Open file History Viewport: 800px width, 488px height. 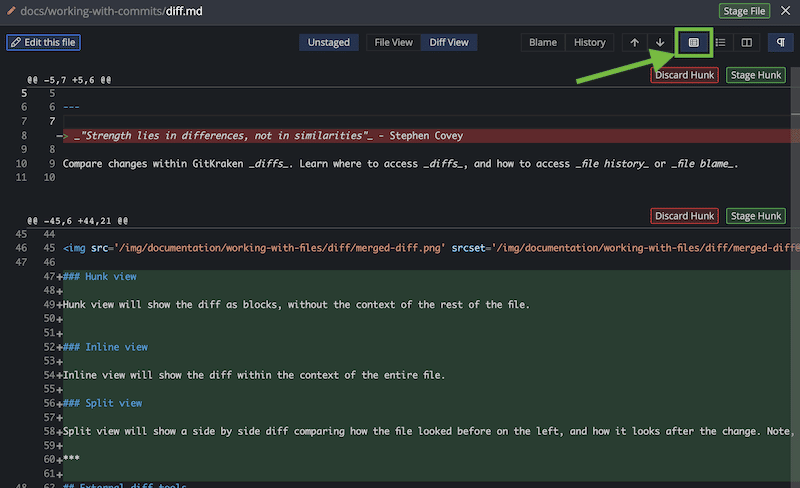(x=589, y=42)
